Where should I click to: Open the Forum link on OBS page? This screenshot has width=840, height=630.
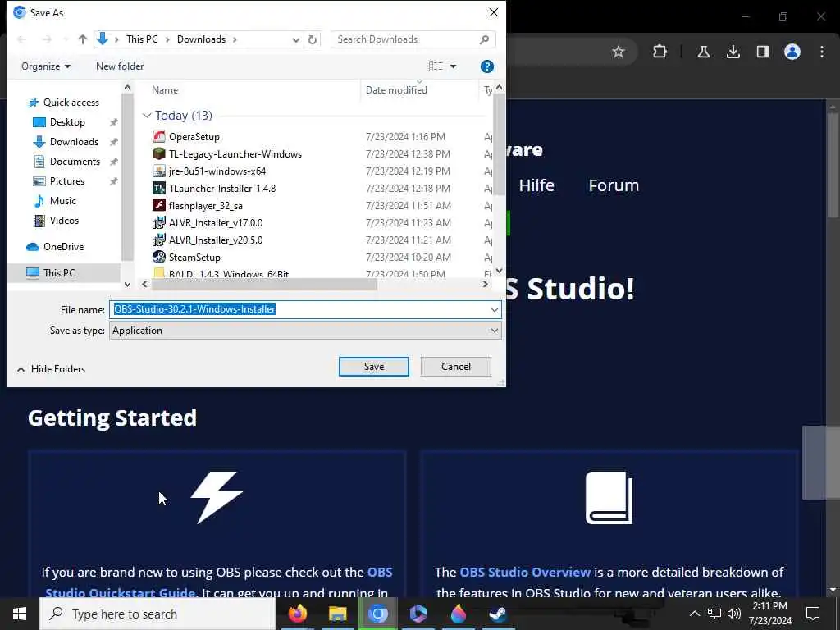point(614,185)
